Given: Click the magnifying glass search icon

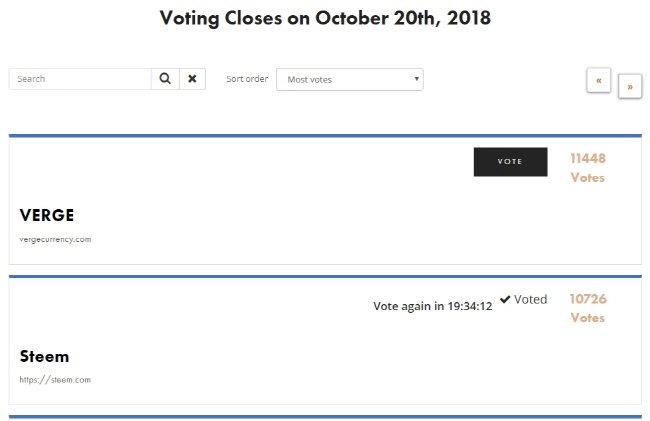Looking at the screenshot, I should [165, 79].
